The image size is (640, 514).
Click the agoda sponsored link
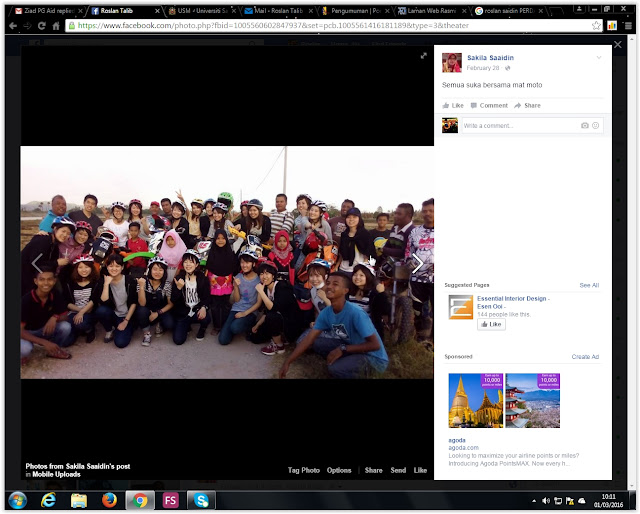(x=457, y=440)
